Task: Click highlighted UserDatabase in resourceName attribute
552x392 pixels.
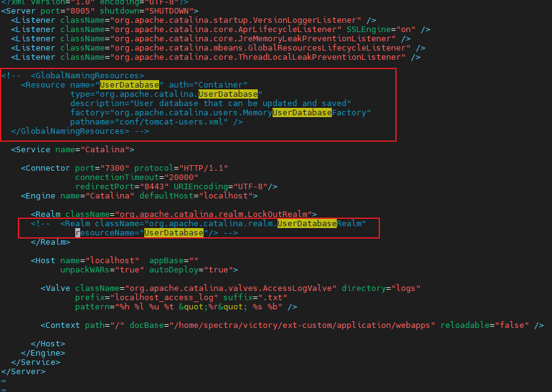Action: click(x=174, y=232)
